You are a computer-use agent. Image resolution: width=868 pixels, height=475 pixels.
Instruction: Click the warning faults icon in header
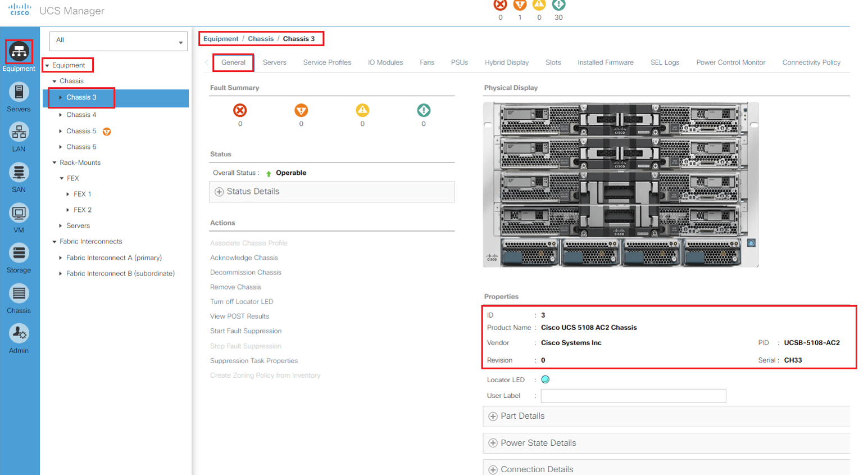558,4
